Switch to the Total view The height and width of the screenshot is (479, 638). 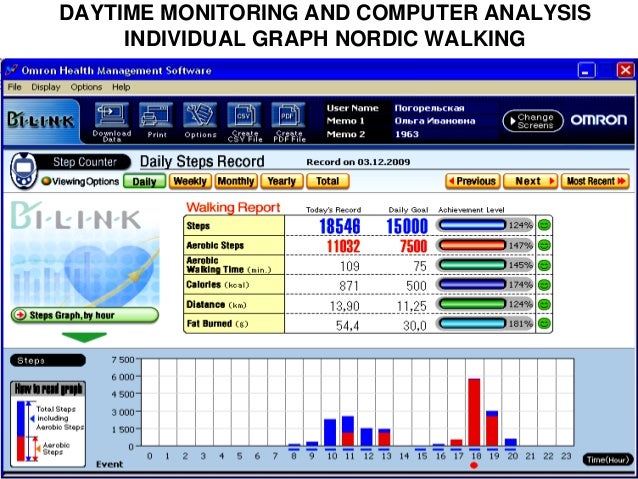328,181
